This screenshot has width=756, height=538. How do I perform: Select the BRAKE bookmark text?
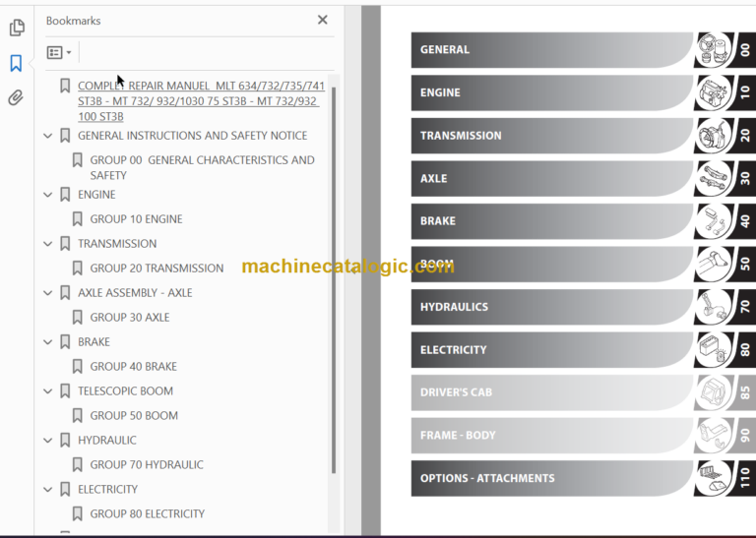[x=94, y=341]
